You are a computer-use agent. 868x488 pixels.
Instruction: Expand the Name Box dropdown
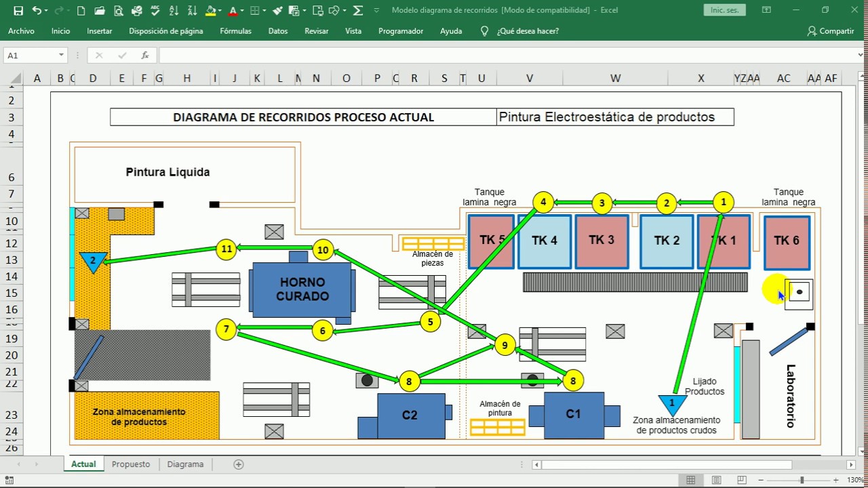pos(61,56)
